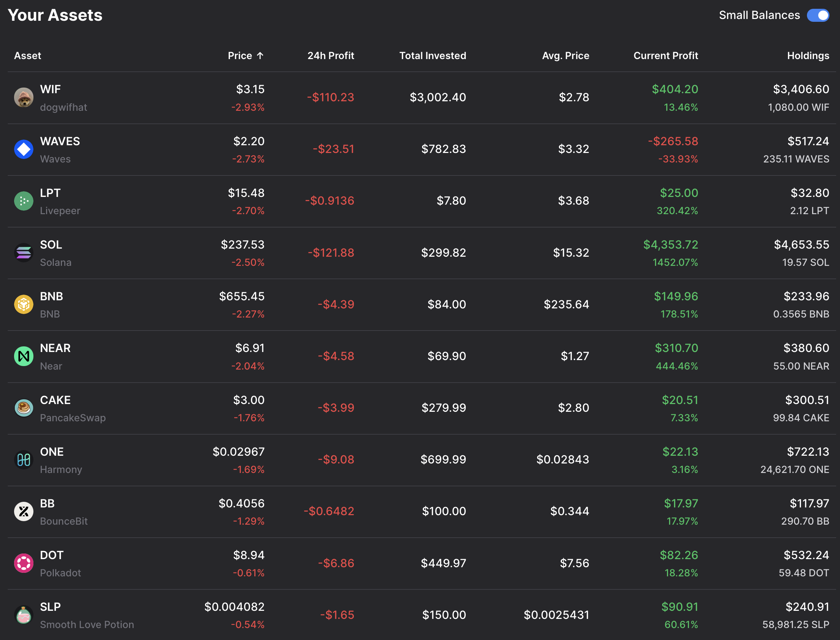Click the blue Waves diamond icon

point(24,149)
